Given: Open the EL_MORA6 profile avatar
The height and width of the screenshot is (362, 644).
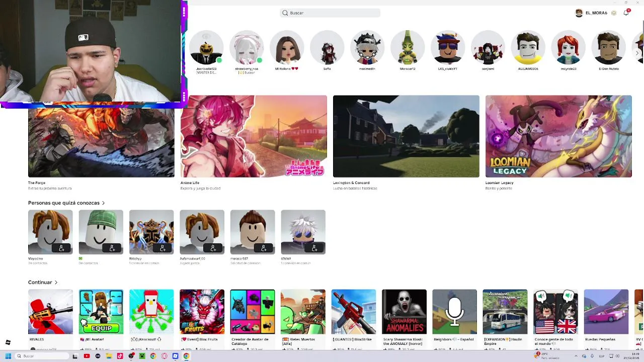Looking at the screenshot, I should [x=579, y=13].
